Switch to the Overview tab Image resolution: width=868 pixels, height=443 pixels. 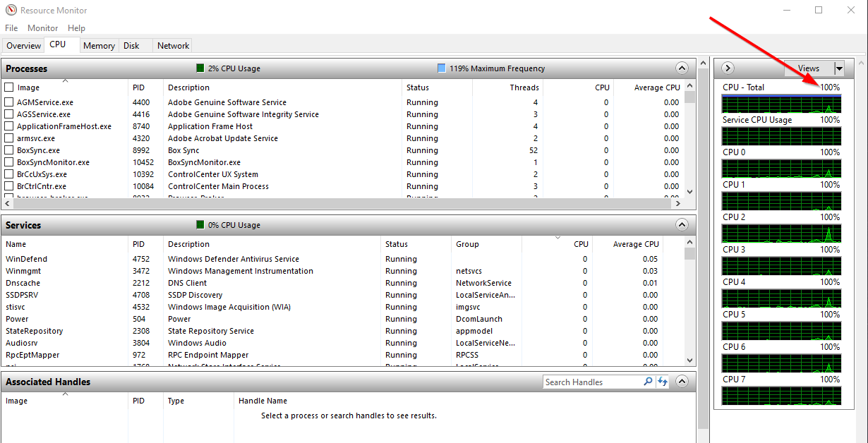click(x=24, y=46)
